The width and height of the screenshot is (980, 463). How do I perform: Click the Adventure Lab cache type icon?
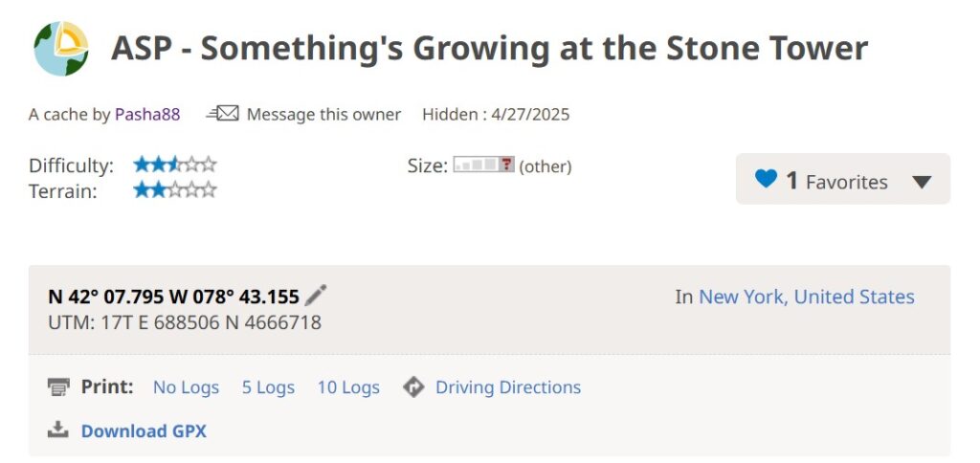tap(60, 49)
